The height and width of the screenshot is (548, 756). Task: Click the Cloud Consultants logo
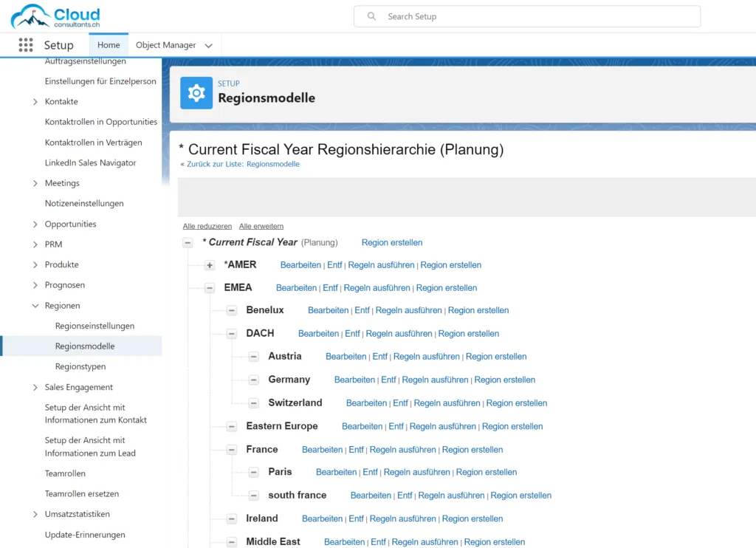coord(55,16)
